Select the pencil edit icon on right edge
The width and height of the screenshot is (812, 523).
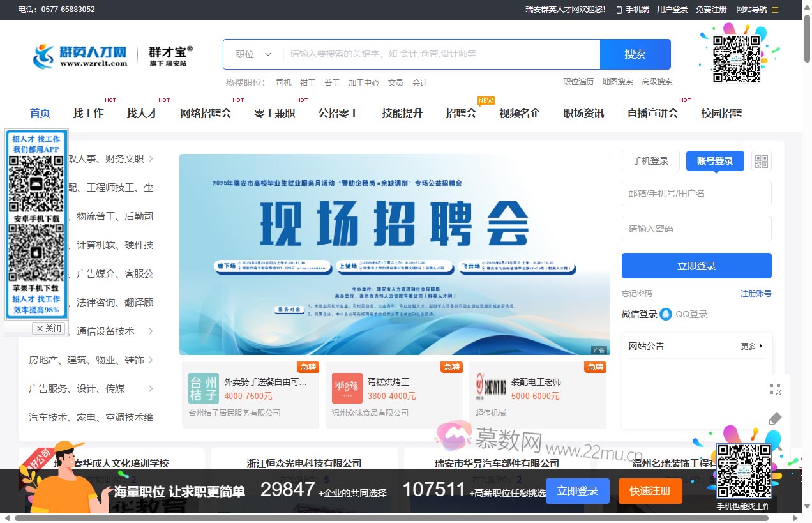click(775, 418)
